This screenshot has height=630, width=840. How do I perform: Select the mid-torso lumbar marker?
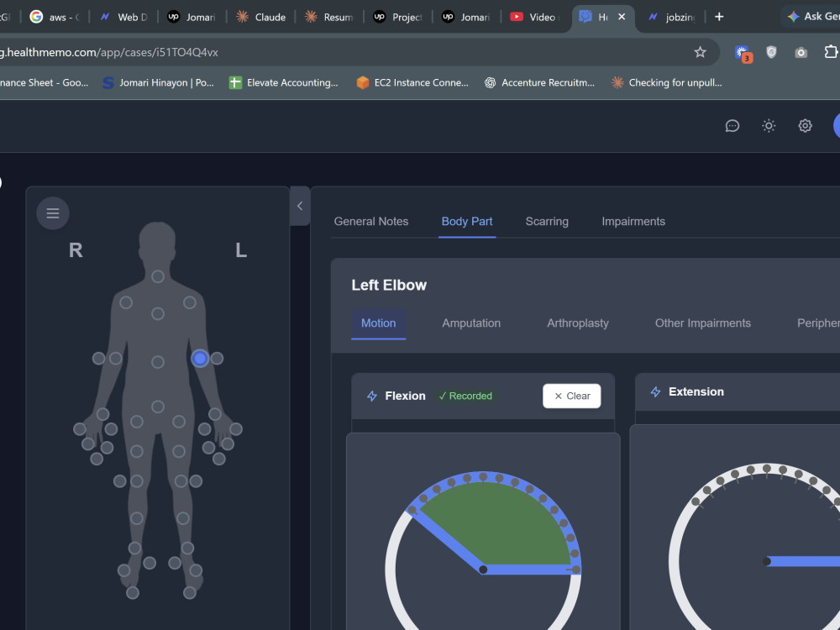click(158, 362)
